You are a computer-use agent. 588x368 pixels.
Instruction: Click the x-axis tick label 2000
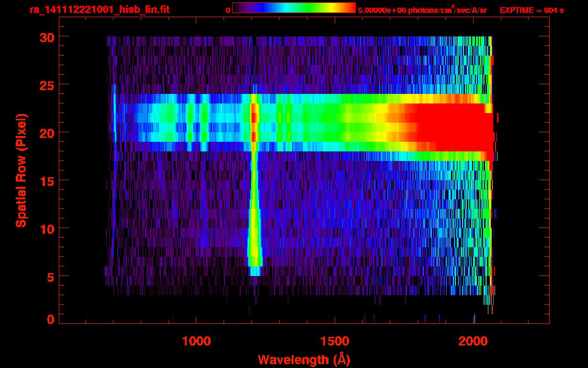474,341
